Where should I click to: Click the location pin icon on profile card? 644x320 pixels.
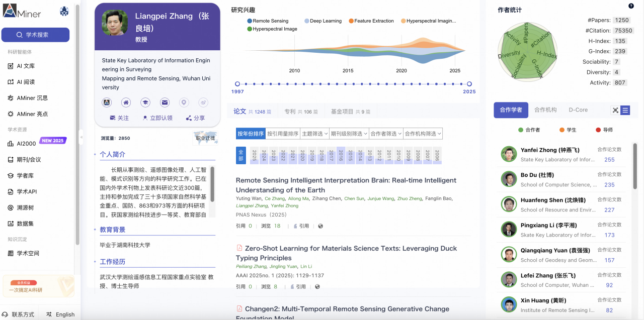point(184,102)
